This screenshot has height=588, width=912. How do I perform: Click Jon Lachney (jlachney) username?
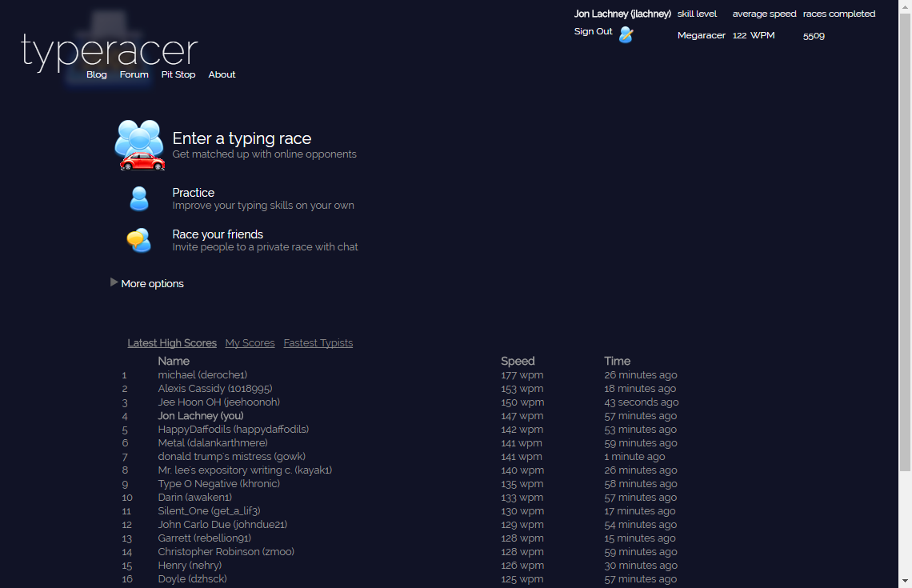(x=622, y=14)
